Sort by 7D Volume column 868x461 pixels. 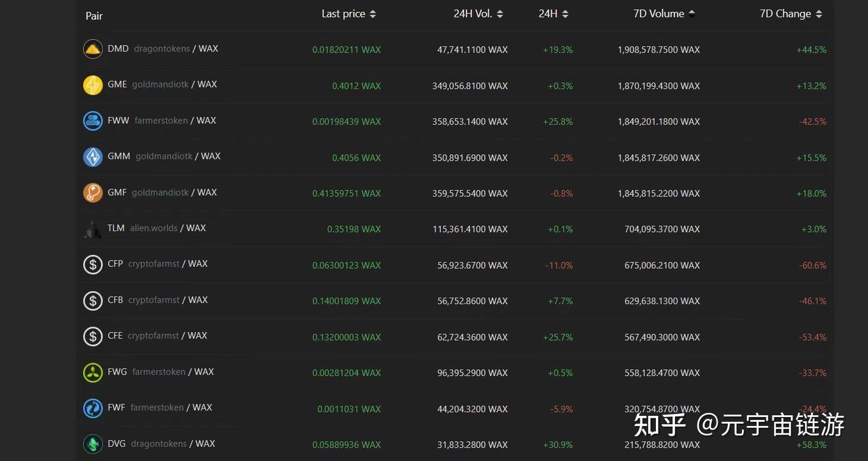(x=664, y=14)
